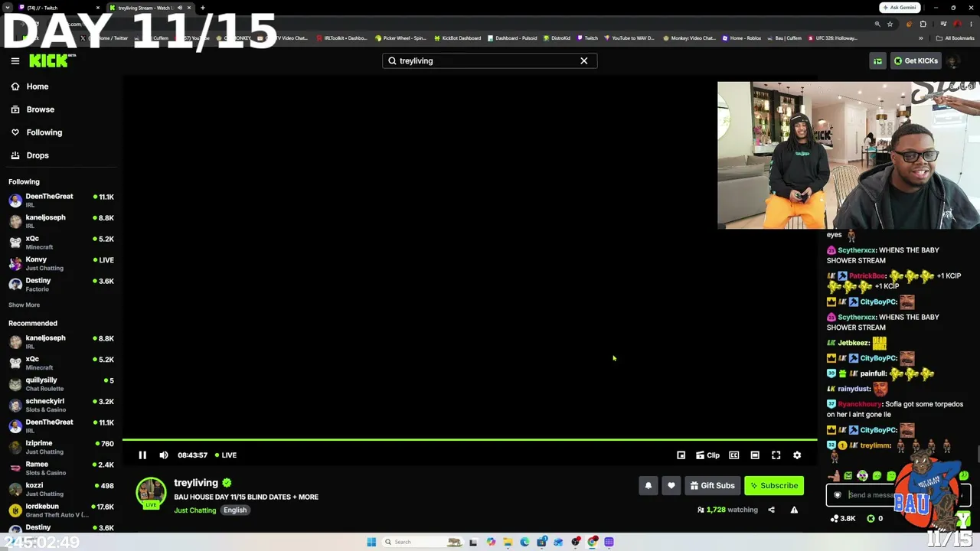
Task: Create a Clip of the stream
Action: pyautogui.click(x=707, y=455)
